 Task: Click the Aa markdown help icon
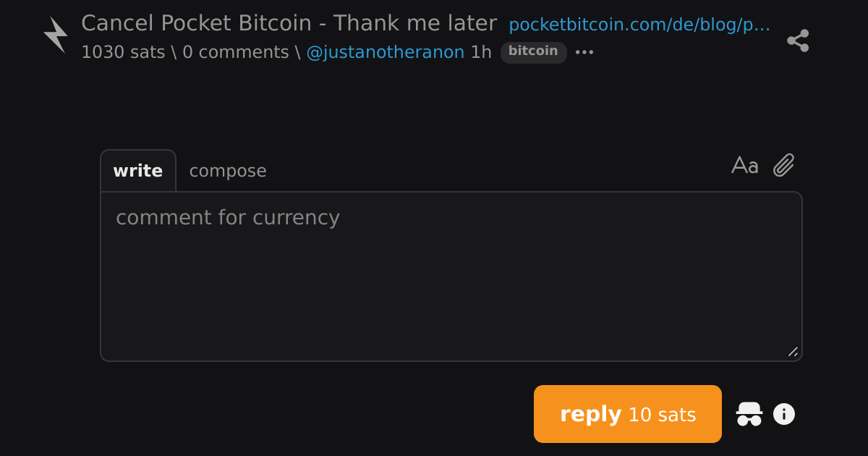pos(744,165)
